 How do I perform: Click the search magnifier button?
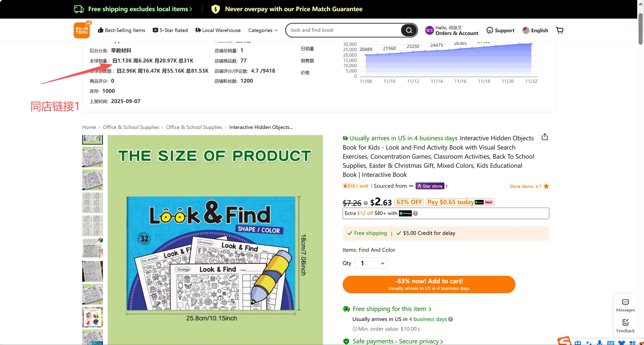(409, 30)
